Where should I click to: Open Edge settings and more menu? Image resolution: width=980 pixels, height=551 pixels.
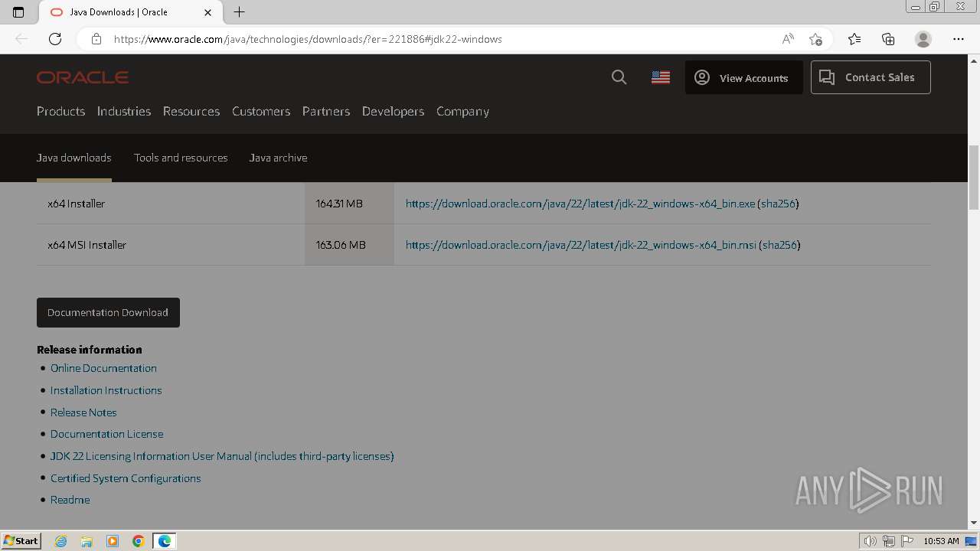(959, 39)
